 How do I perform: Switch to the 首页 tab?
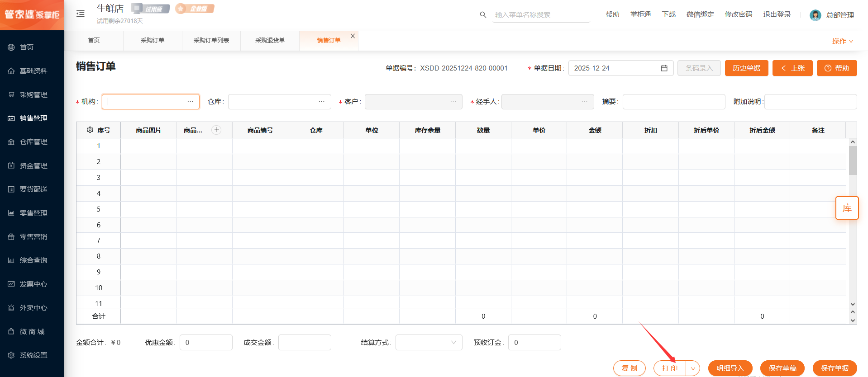coord(94,41)
